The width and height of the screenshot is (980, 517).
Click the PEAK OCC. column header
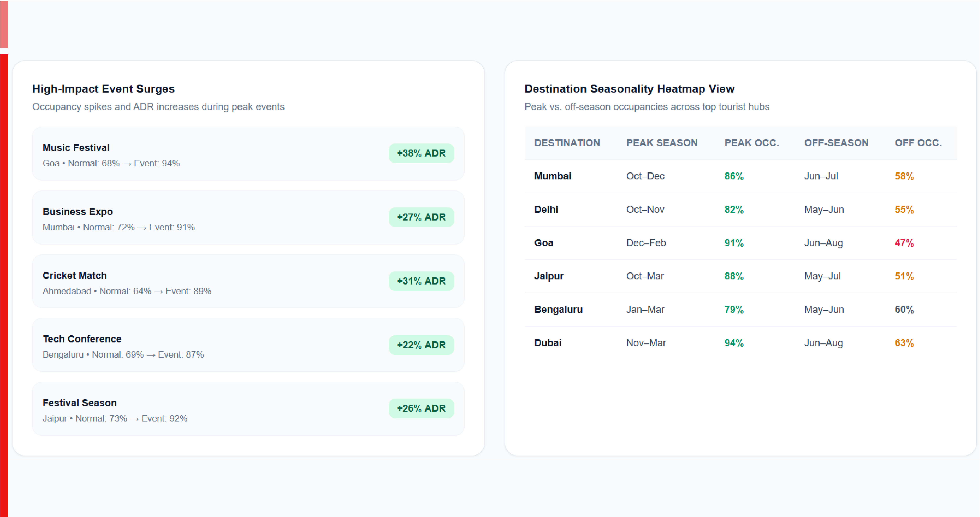click(x=751, y=143)
